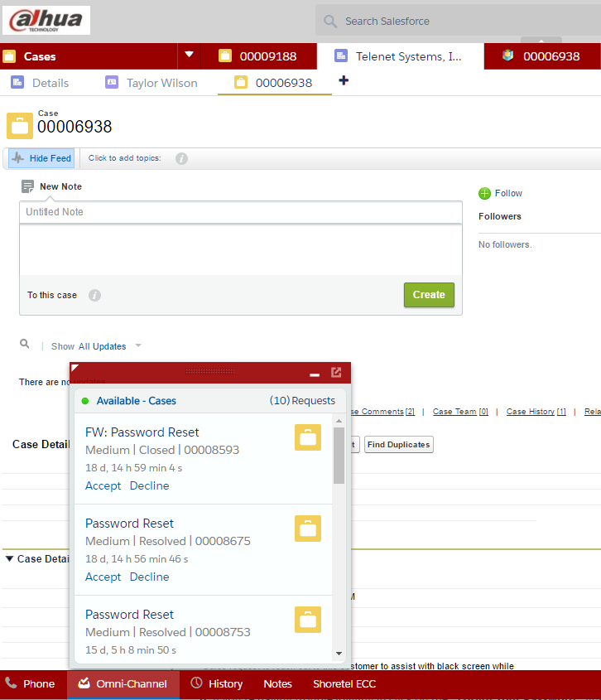Open the Case Team [0] related link
The image size is (601, 700).
point(460,412)
